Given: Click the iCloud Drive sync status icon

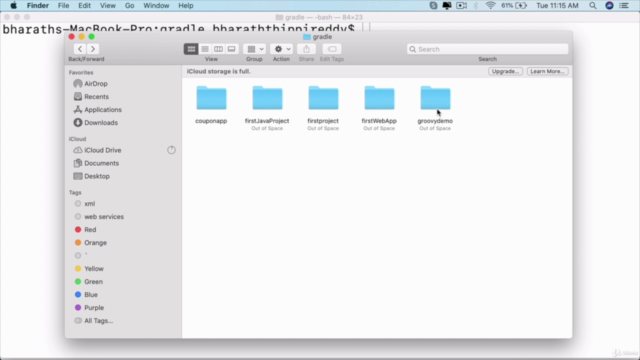Looking at the screenshot, I should pos(171,150).
